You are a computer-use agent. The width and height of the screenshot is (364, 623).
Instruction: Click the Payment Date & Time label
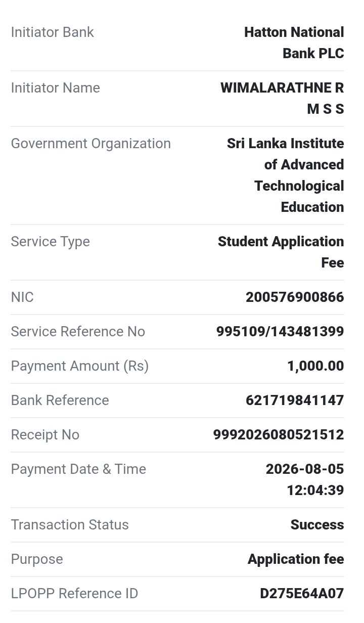coord(78,469)
